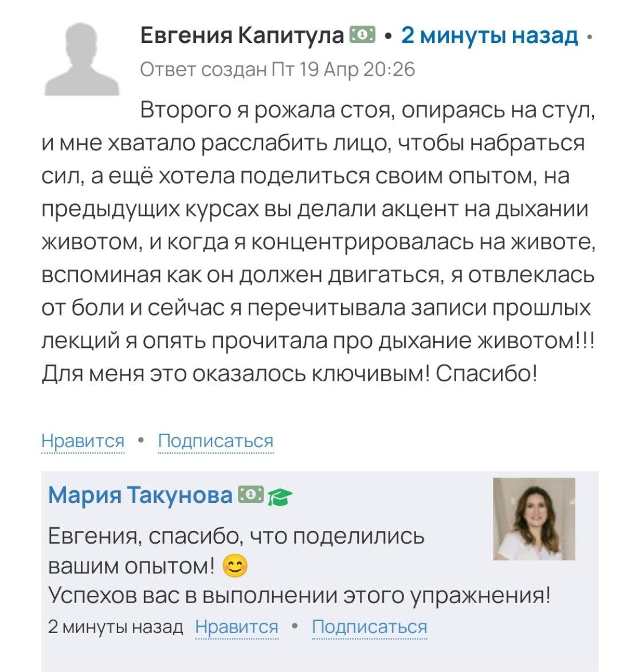Click the line "Успехов вас в выполнении этого упражнения!"
The image size is (619, 672).
click(299, 596)
